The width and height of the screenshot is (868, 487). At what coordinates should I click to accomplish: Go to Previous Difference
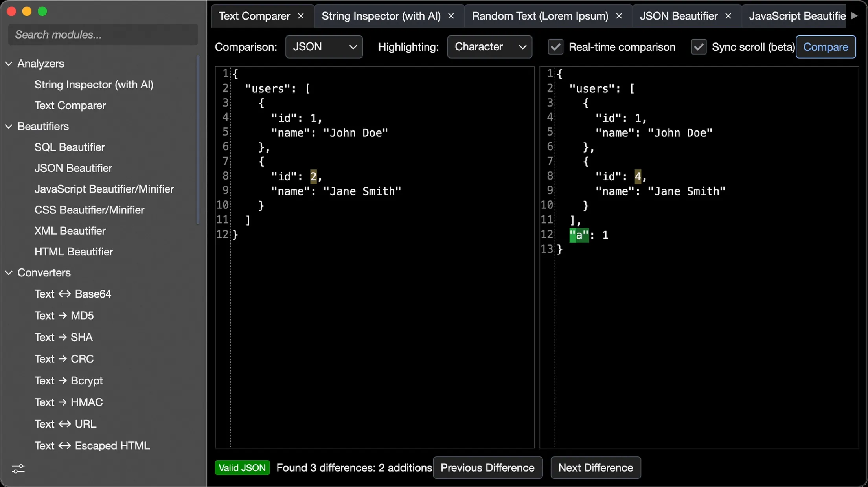click(x=487, y=468)
